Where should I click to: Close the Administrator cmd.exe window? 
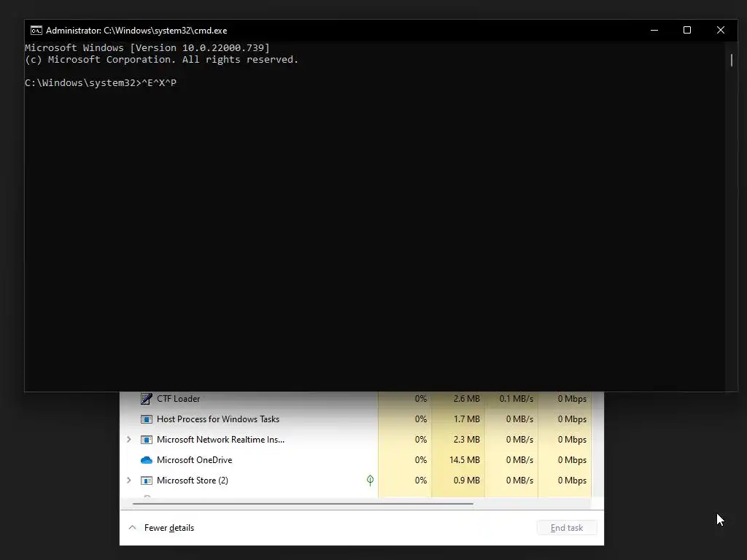click(720, 30)
